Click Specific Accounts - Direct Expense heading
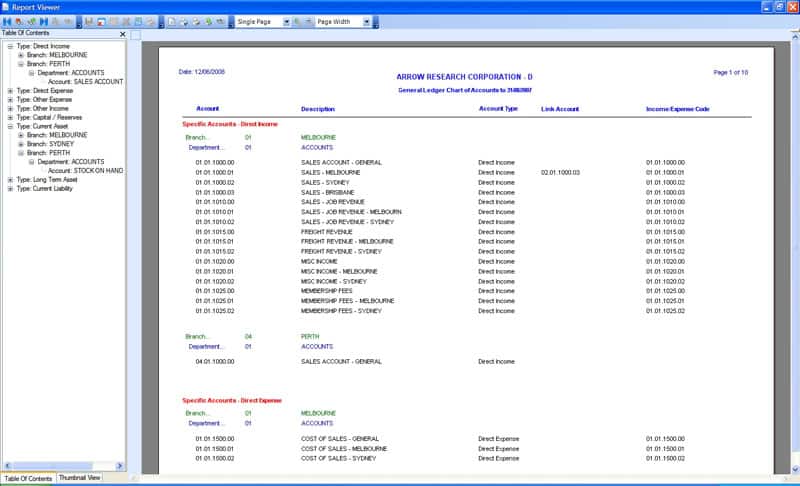Image resolution: width=800 pixels, height=486 pixels. tap(232, 401)
